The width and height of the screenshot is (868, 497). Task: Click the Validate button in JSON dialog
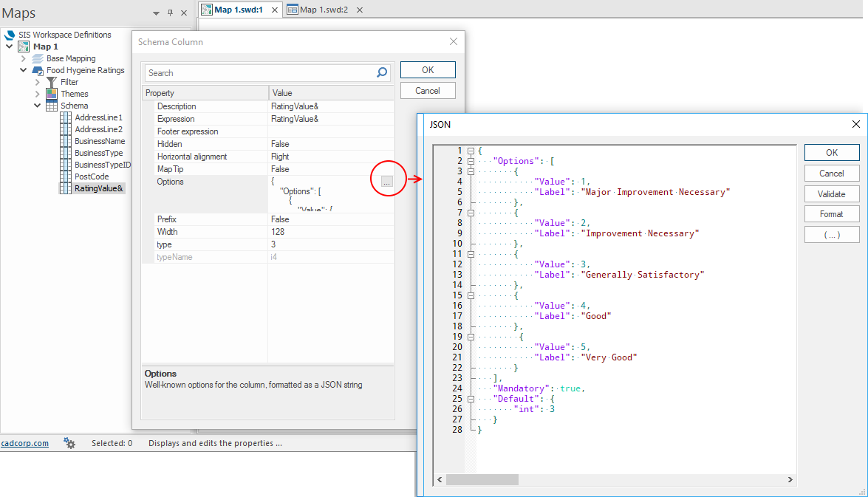coord(832,193)
